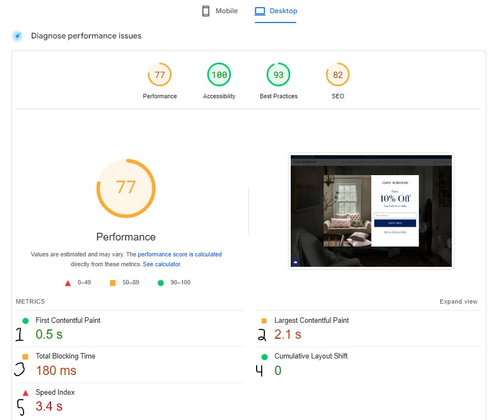This screenshot has width=504, height=420.
Task: Click the orange Largest Contentful Paint square
Action: pos(264,321)
